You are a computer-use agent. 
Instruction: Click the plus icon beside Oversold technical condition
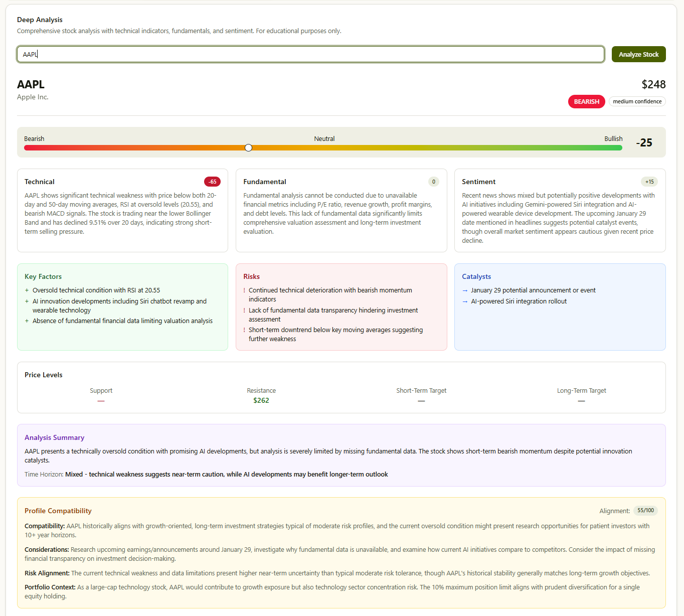click(27, 290)
